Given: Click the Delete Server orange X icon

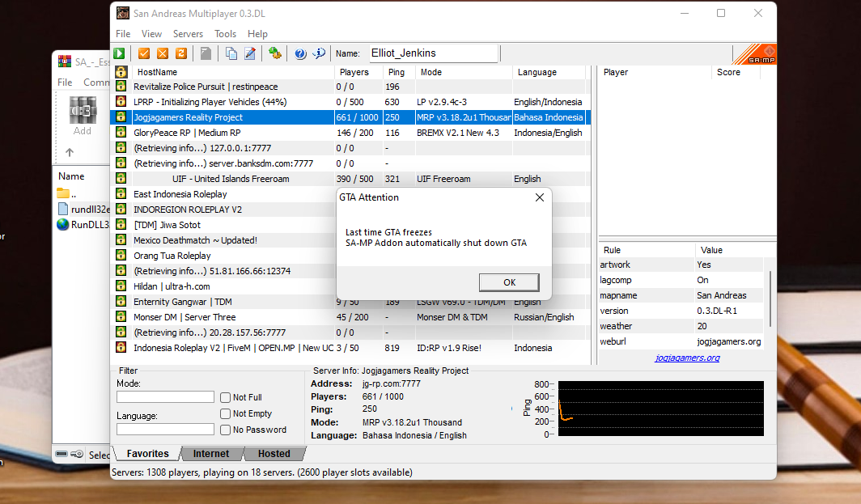Looking at the screenshot, I should coord(163,53).
